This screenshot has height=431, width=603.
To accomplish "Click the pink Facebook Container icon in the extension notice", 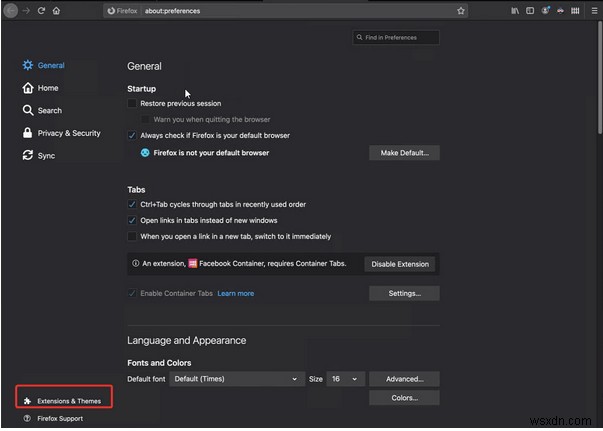I will point(193,263).
